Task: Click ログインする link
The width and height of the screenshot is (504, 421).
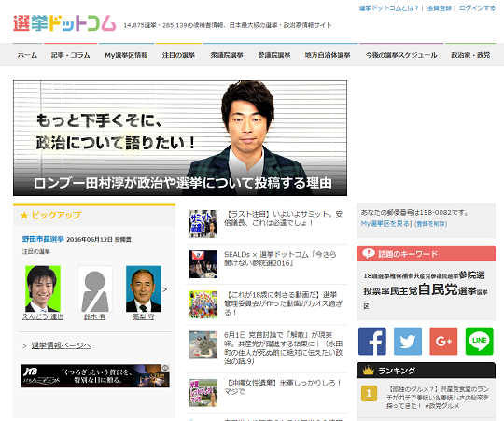Action: tap(477, 8)
